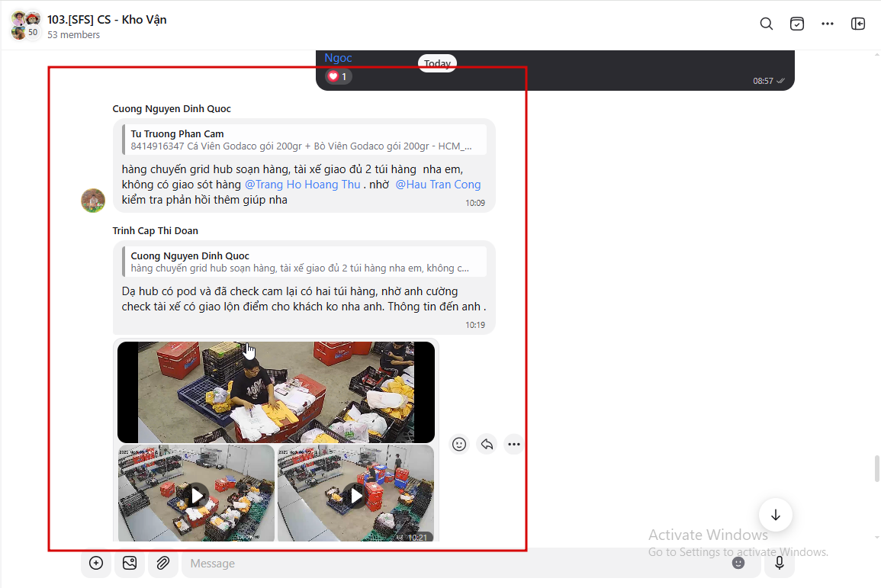Open the group avatar with 50 badge
881x588 pixels.
[x=25, y=25]
